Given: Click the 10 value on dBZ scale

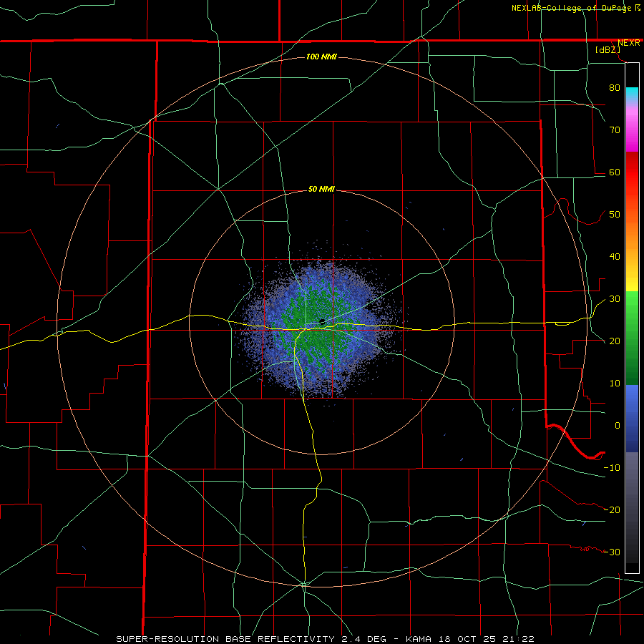Looking at the screenshot, I should point(615,384).
